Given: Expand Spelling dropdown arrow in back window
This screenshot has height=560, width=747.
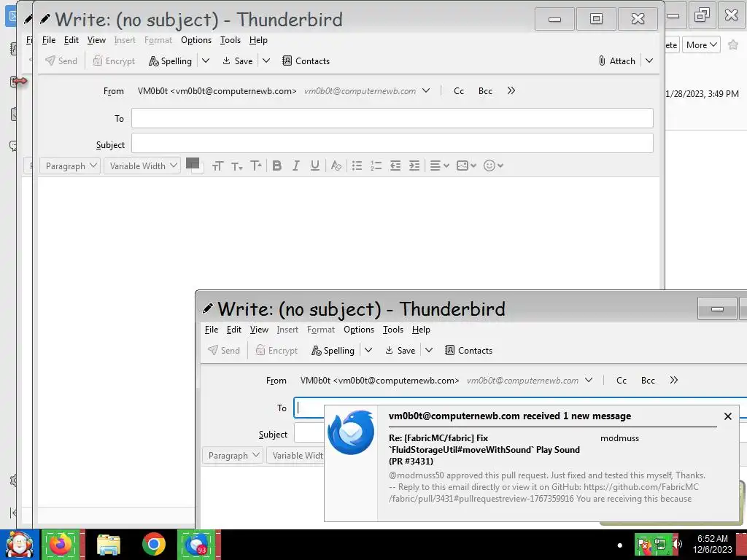Looking at the screenshot, I should (x=206, y=61).
